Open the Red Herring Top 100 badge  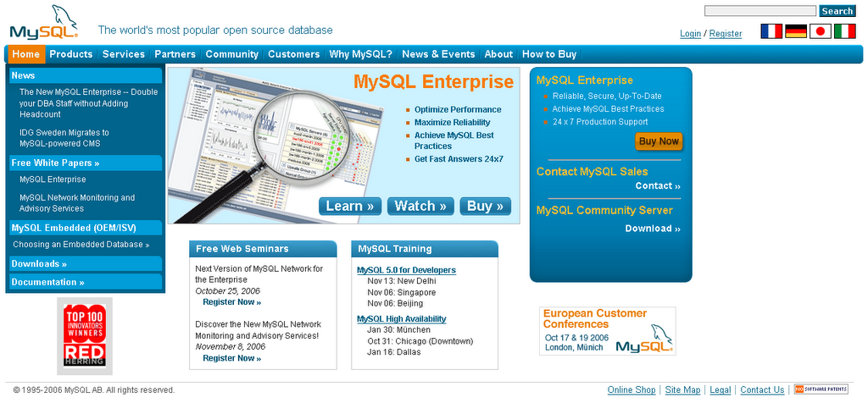pos(85,336)
